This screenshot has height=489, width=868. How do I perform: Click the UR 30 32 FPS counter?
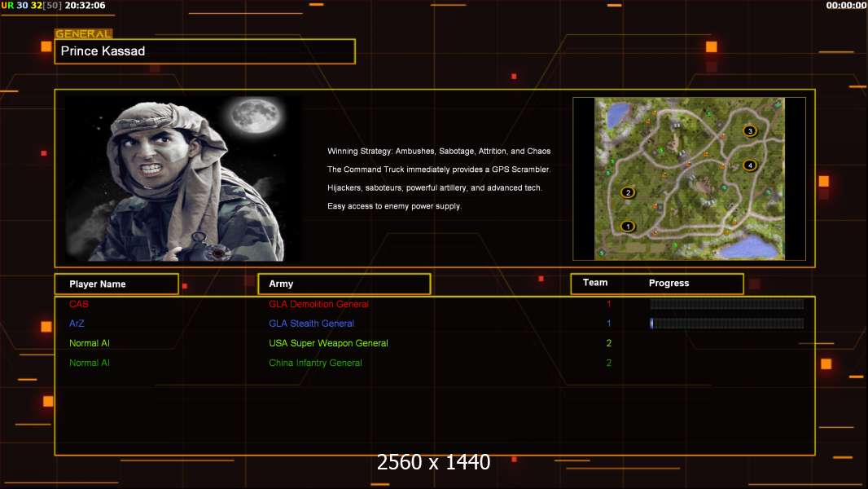(x=32, y=6)
